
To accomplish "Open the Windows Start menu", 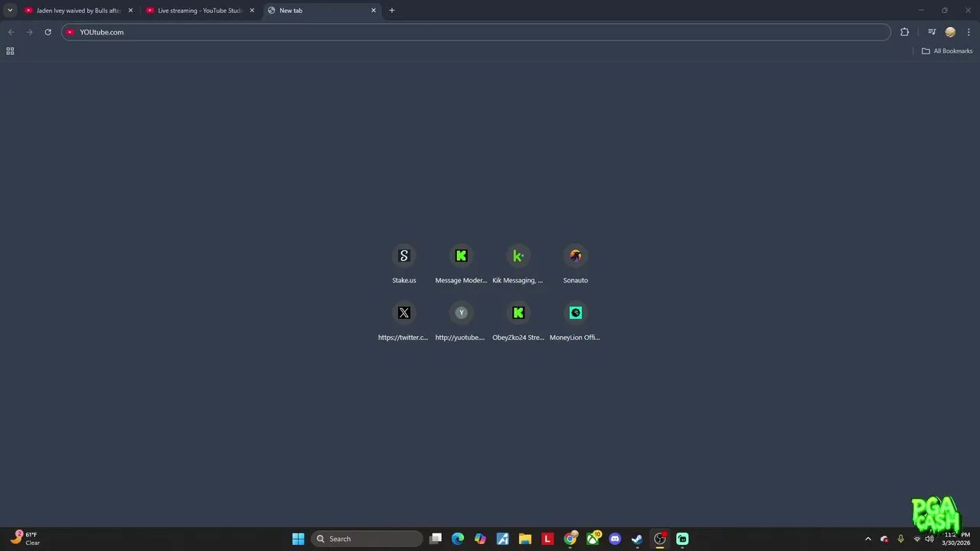I will point(299,539).
